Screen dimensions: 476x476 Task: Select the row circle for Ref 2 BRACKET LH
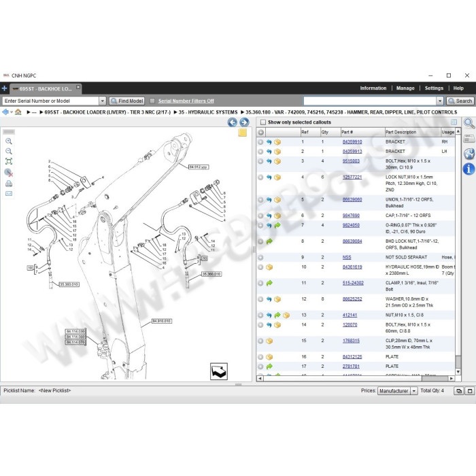(260, 152)
